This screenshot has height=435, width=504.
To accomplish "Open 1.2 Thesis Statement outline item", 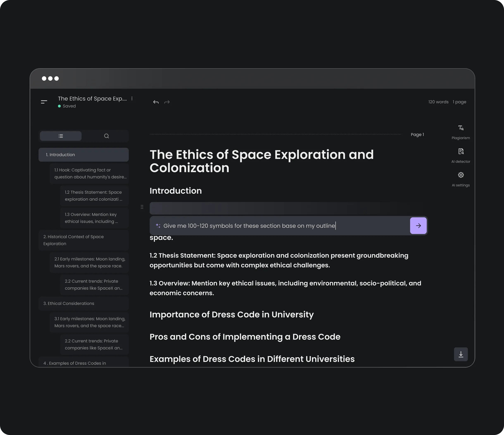I will [94, 195].
